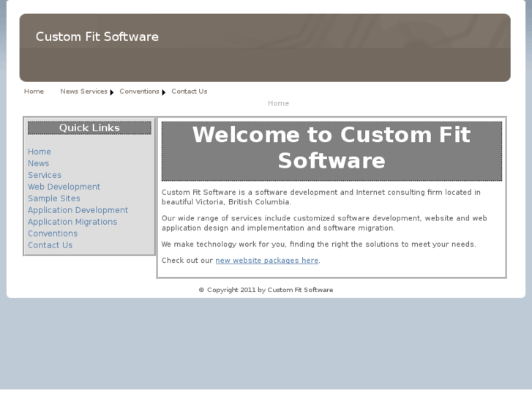
Task: Click the 'Welcome to Custom Fit Software' heading
Action: pos(331,151)
